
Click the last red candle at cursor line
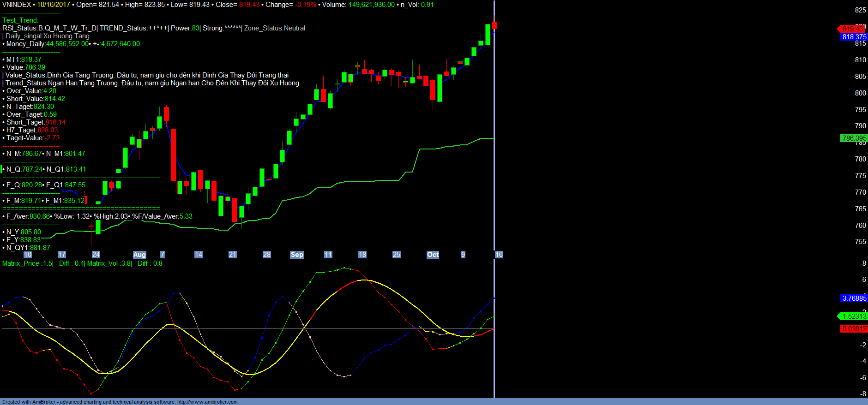point(494,25)
